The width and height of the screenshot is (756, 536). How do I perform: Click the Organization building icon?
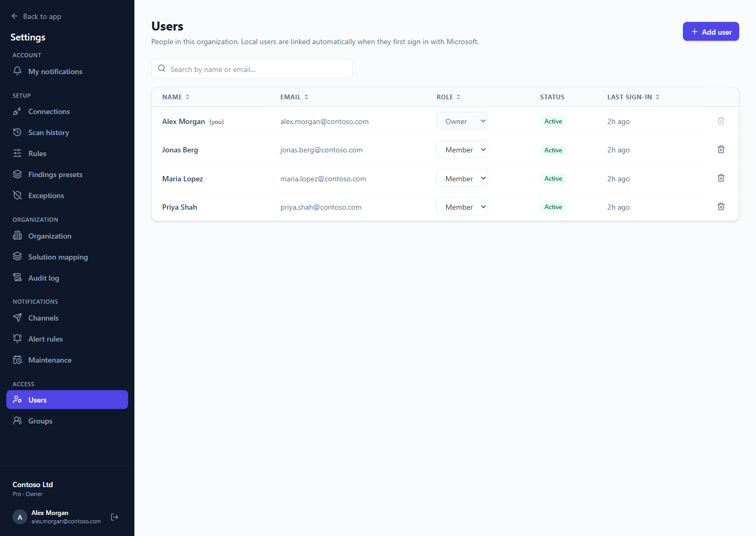[17, 235]
